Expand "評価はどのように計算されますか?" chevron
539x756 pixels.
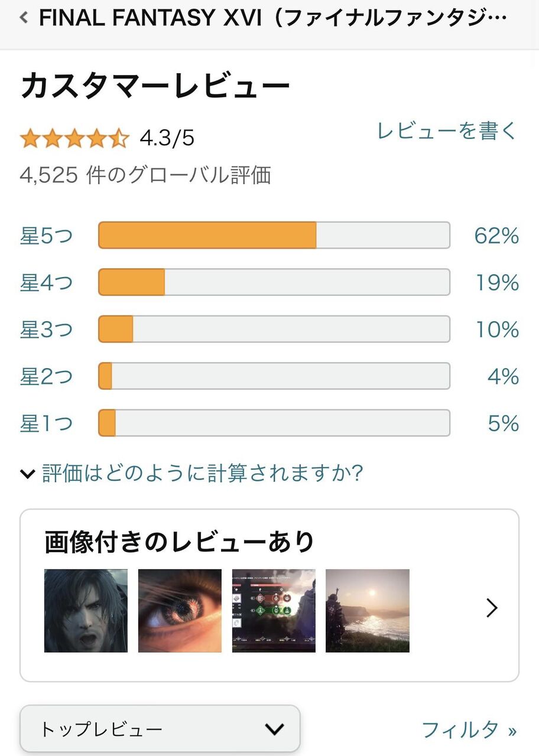[x=28, y=473]
